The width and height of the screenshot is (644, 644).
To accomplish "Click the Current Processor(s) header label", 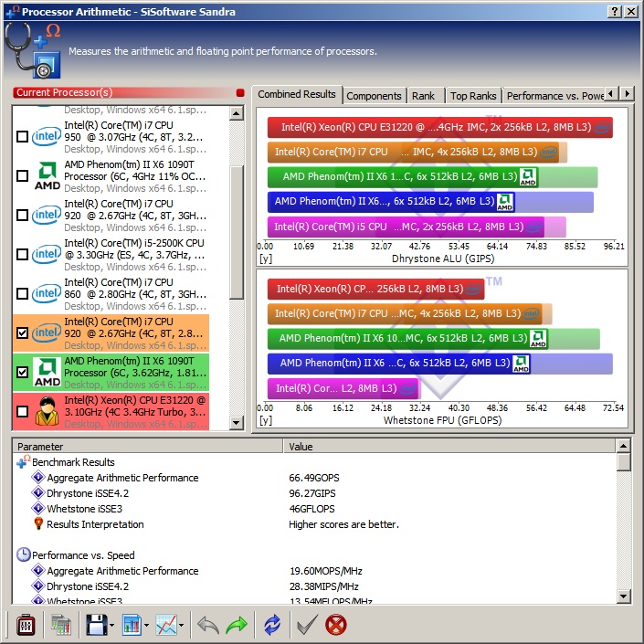I will click(65, 92).
